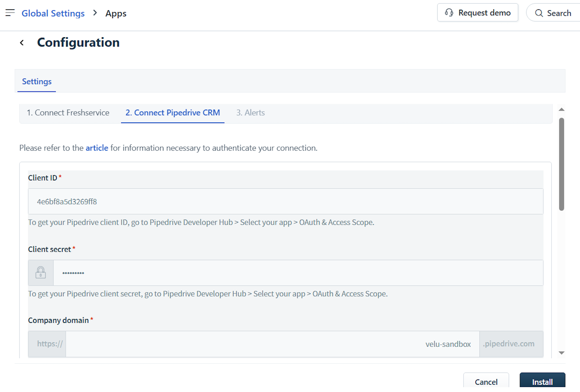580x392 pixels.
Task: Click the magnifier search icon
Action: [x=539, y=13]
